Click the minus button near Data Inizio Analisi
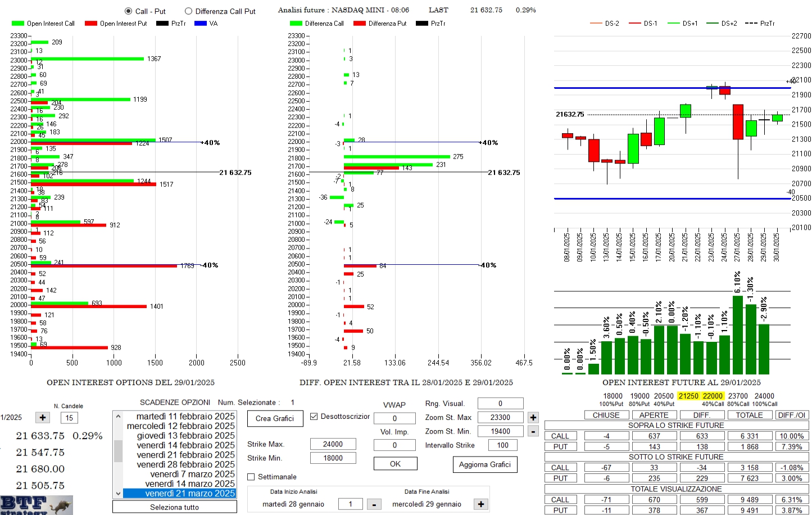This screenshot has height=515, width=812. tap(374, 504)
